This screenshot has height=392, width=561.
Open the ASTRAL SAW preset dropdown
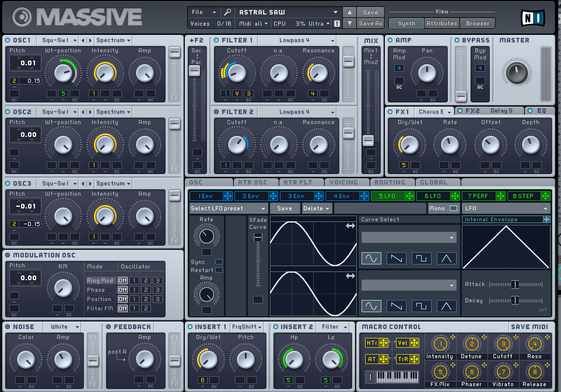coord(288,12)
